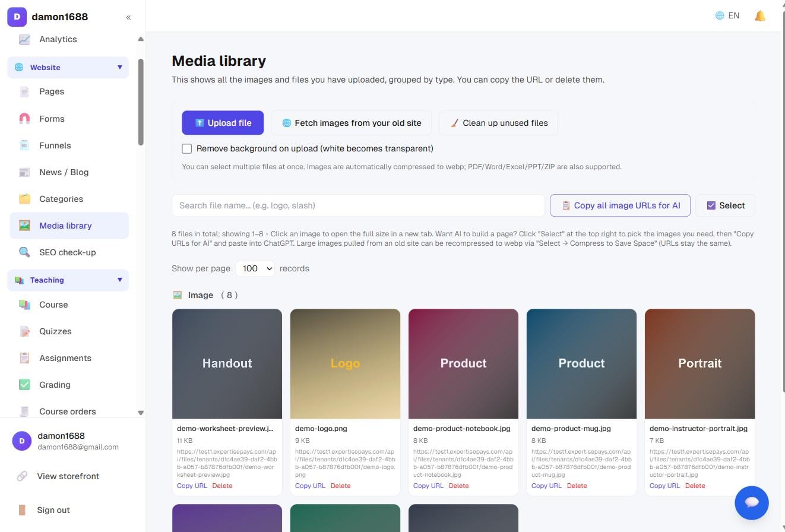This screenshot has height=532, width=785.
Task: Open Quizzes menu item
Action: pos(69,331)
